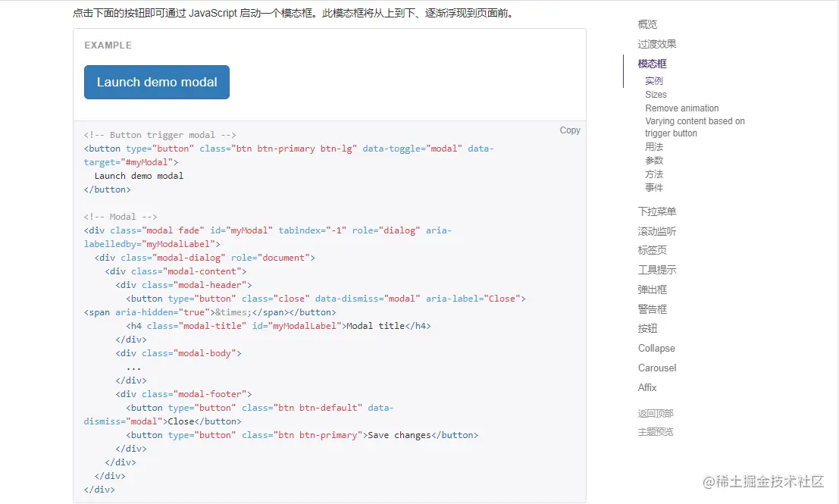
Task: Navigate to 下拉菜单 section
Action: [657, 212]
